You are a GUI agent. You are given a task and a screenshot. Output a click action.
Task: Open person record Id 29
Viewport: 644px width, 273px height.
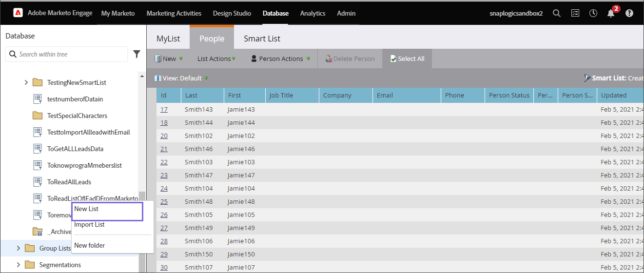coord(164,254)
